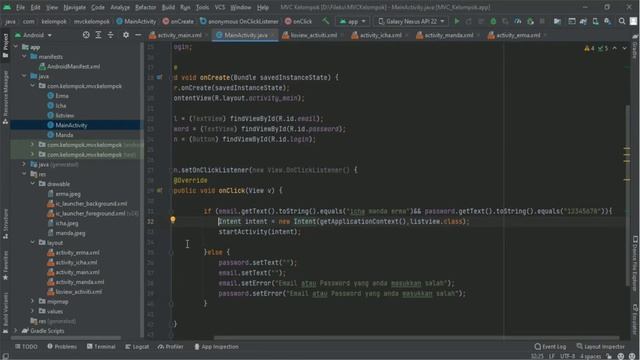Open the Profiler tool window
This screenshot has width=640, height=360.
click(x=170, y=347)
